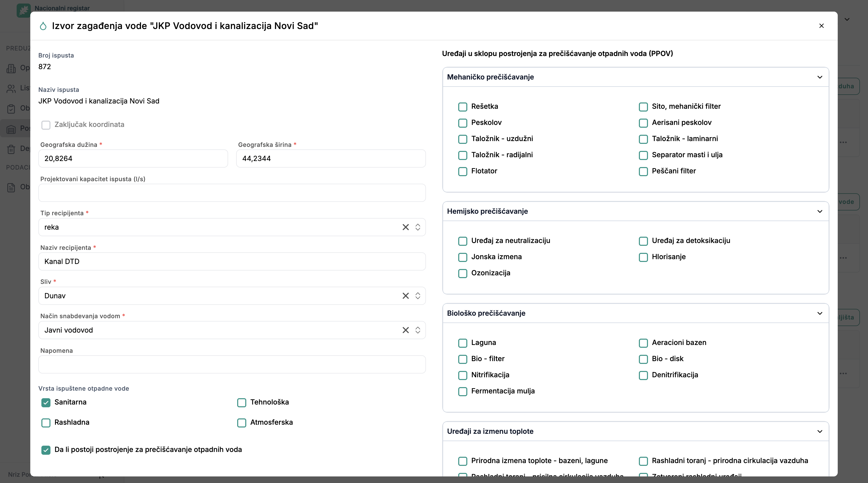Click the Geografska dužina input field
The image size is (868, 483).
pos(133,158)
